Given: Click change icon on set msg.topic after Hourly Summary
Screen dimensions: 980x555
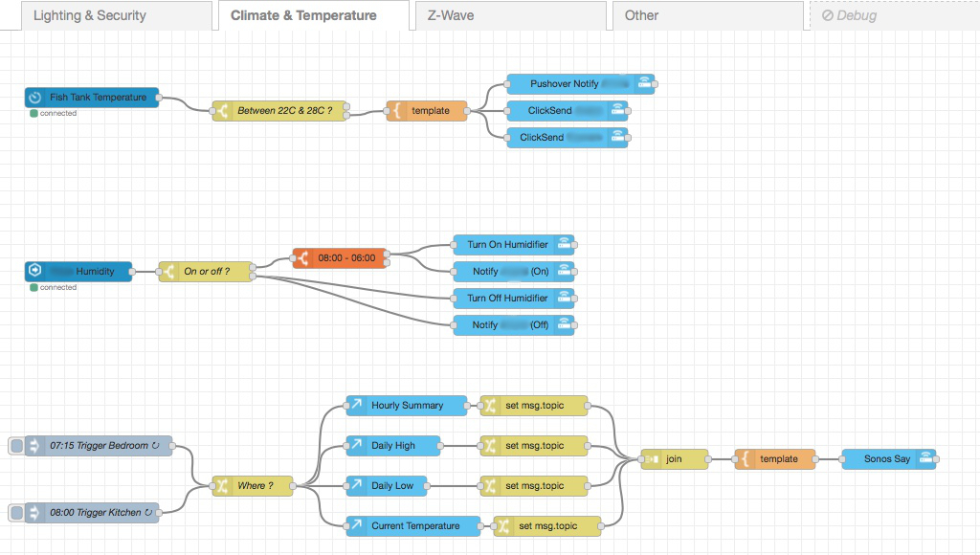Looking at the screenshot, I should click(x=490, y=406).
